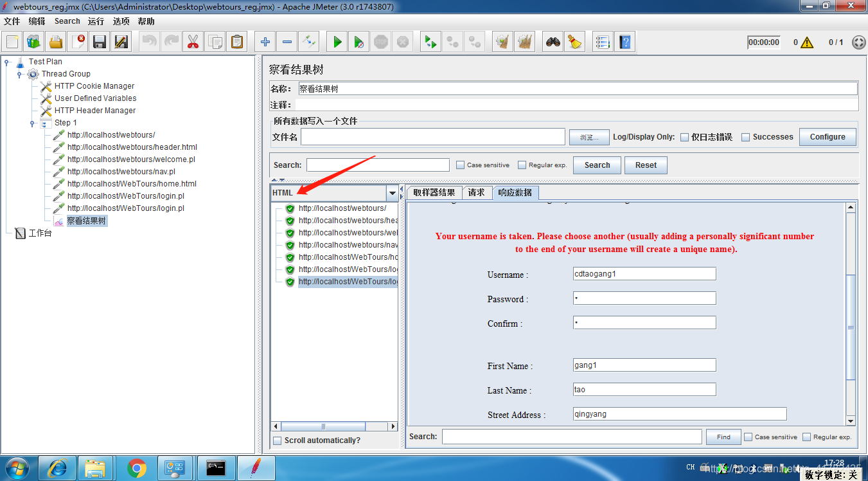Click the Remote Start All icon
The image size is (868, 481).
(x=430, y=42)
